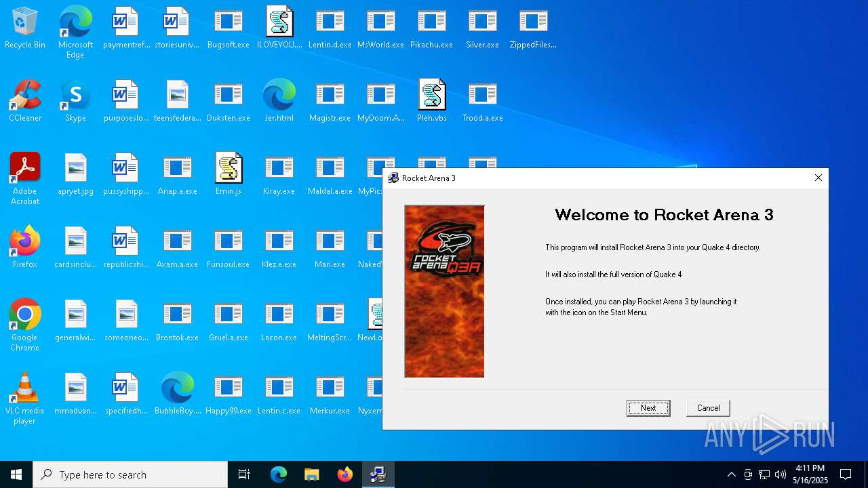The height and width of the screenshot is (488, 868).
Task: Cancel the Rocket Arena 3 installation
Action: coord(708,408)
